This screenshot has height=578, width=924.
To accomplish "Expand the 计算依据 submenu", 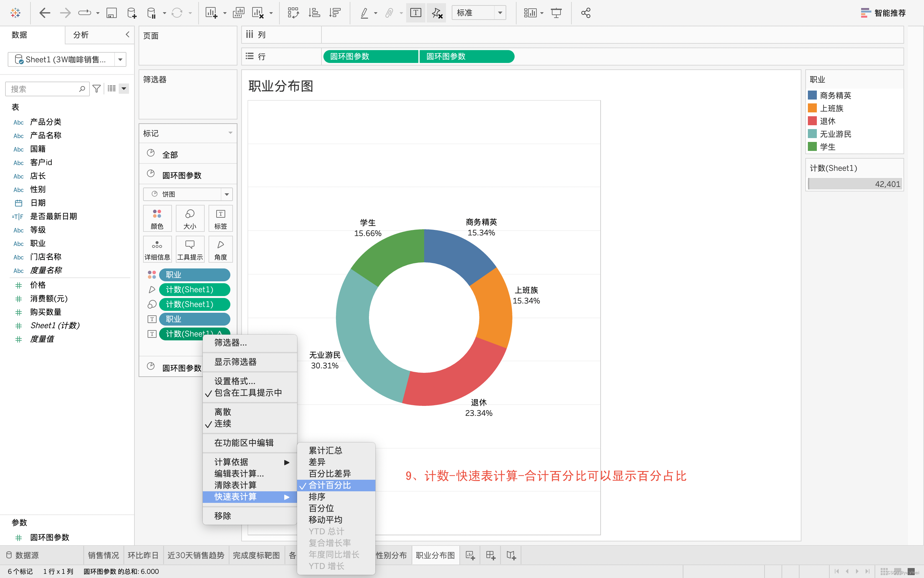I will [x=250, y=462].
